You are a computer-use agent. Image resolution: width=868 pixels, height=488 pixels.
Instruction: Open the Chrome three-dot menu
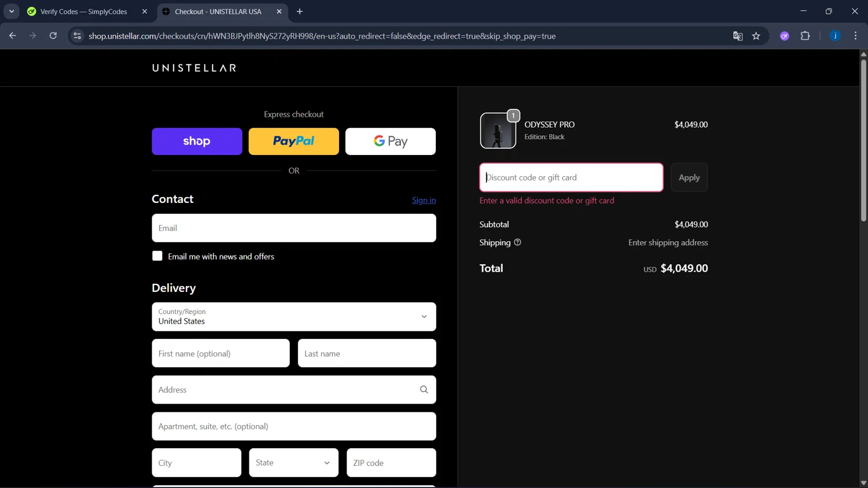coord(855,36)
